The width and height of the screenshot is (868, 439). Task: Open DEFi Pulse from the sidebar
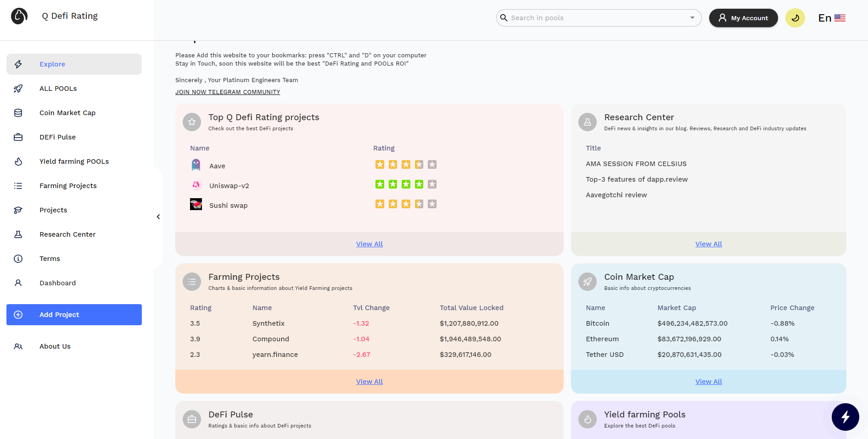74,137
